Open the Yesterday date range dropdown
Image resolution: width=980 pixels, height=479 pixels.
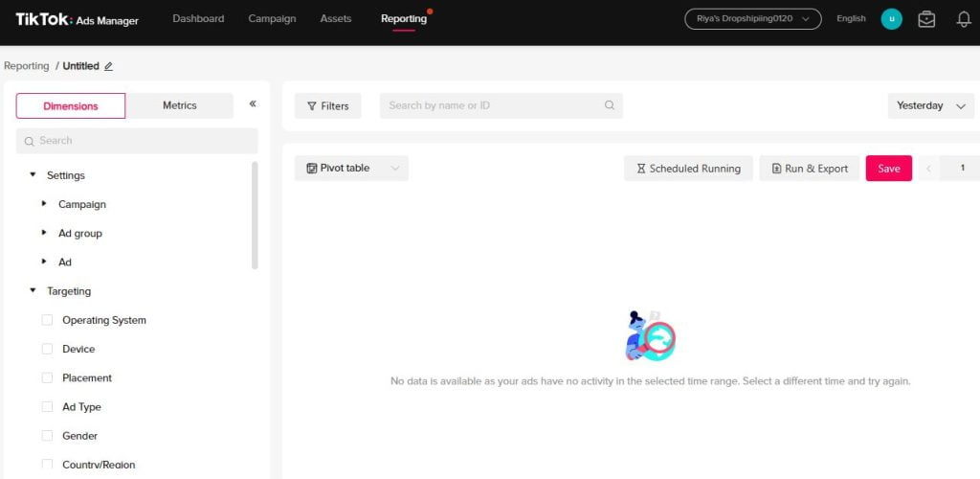[931, 105]
